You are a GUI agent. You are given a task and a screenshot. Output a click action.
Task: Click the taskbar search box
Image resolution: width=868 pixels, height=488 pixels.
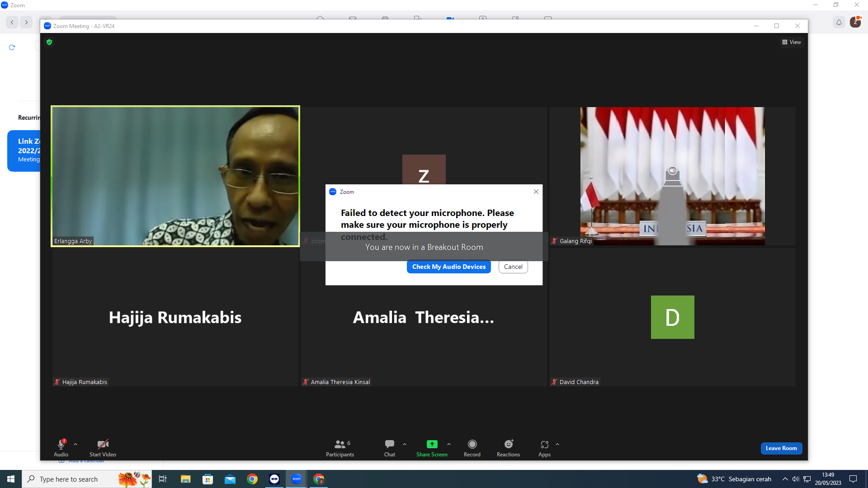tap(87, 479)
